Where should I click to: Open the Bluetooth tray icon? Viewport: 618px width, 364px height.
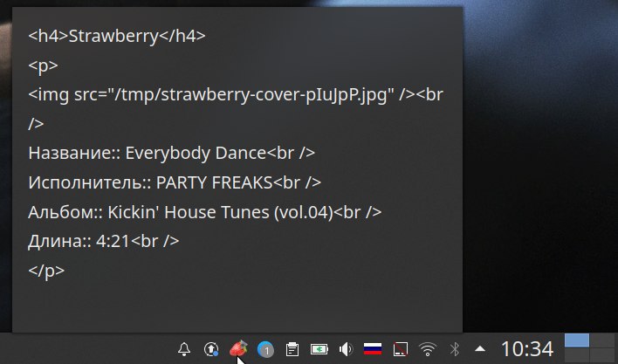coord(455,349)
